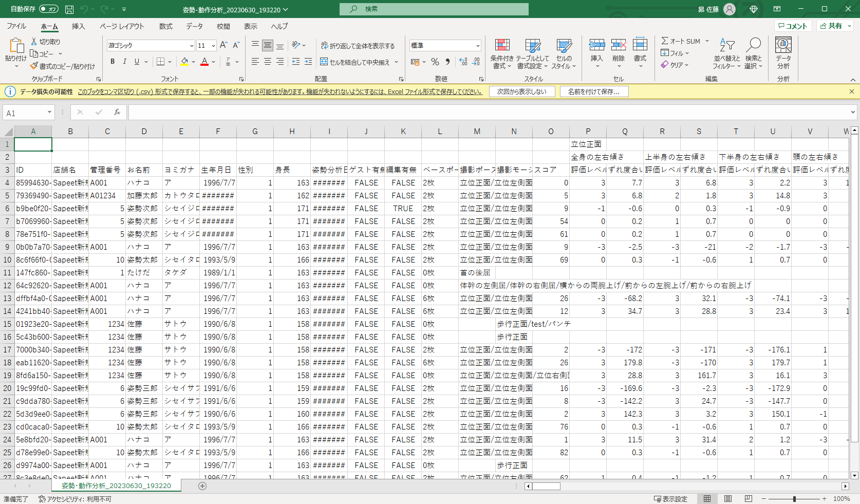Click the Format Painter (書式のコピー/貼り付け) icon
860x504 pixels.
coord(34,66)
